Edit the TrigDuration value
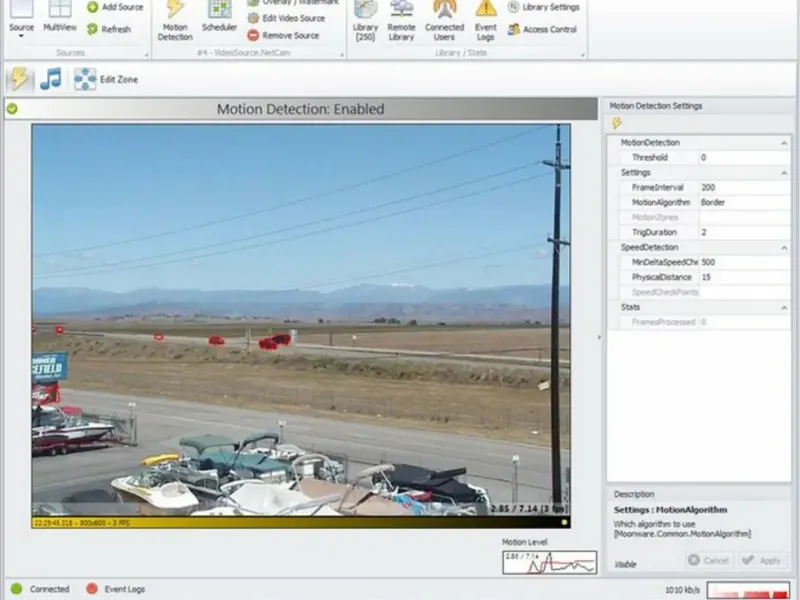Image resolution: width=800 pixels, height=600 pixels. coord(744,232)
